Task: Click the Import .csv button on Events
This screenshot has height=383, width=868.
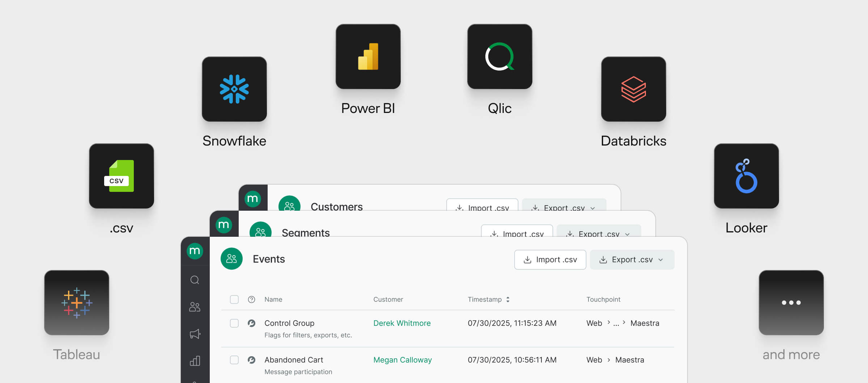Action: point(550,260)
